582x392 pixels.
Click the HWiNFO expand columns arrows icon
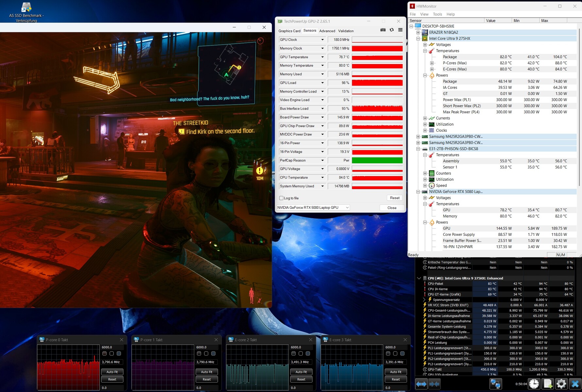[421, 384]
